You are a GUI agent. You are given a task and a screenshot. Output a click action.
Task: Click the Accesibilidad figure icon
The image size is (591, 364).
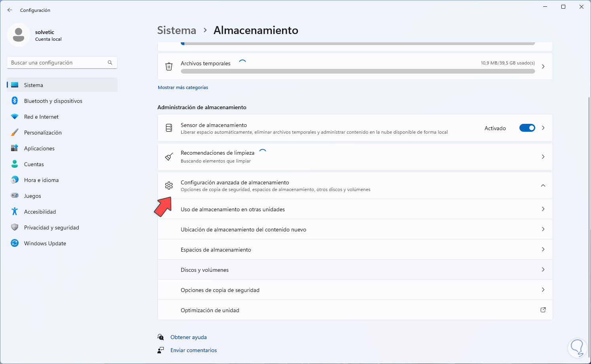coord(15,212)
